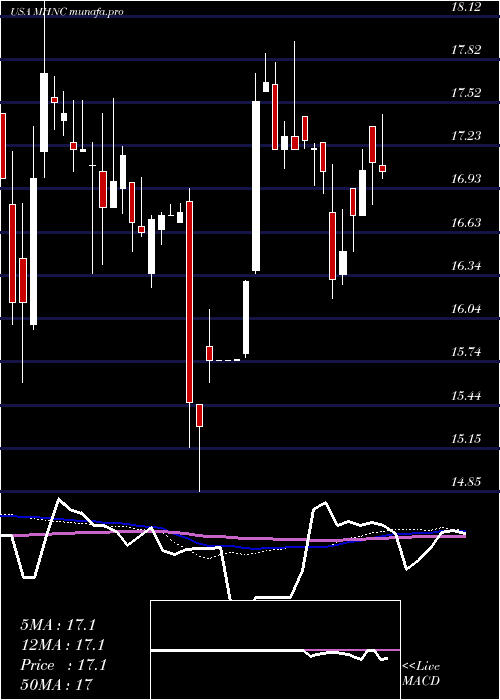Click the tall white candlestick rising to 17.52
The image size is (500, 700).
pos(256,186)
